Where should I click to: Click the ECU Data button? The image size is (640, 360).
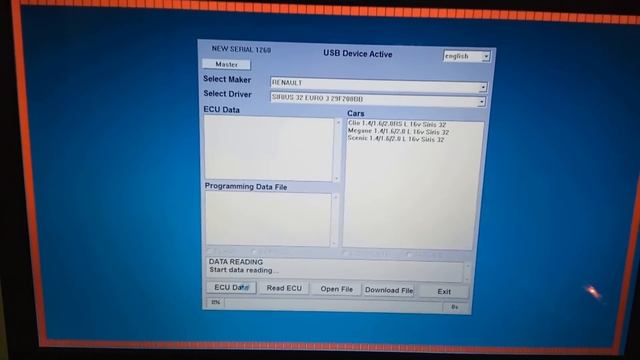click(231, 287)
